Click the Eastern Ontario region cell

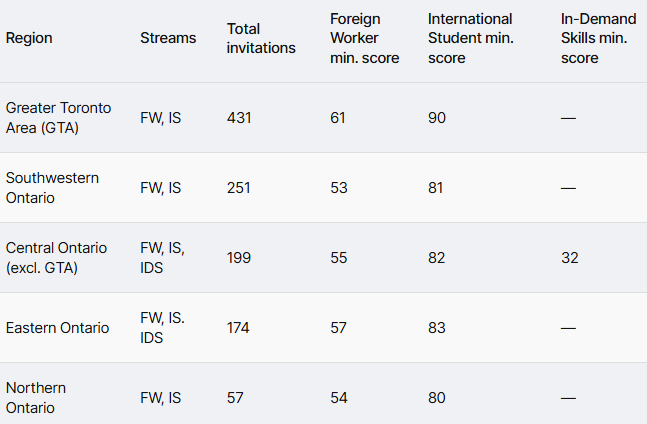[x=58, y=327]
